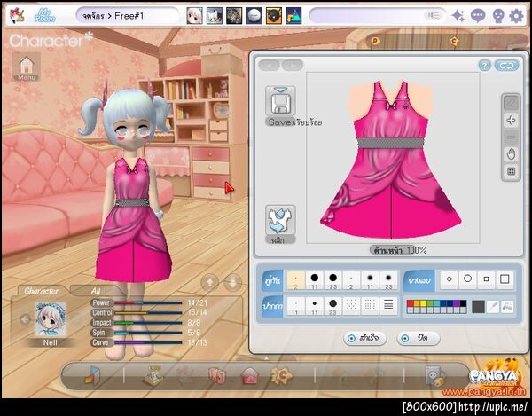The image size is (532, 416).
Task: Click the ปิด close button
Action: coord(419,338)
